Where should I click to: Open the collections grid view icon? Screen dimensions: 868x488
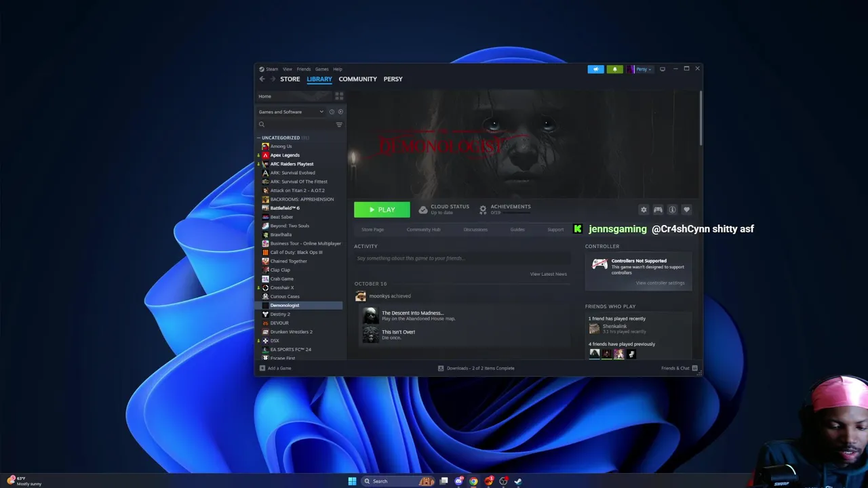[339, 96]
